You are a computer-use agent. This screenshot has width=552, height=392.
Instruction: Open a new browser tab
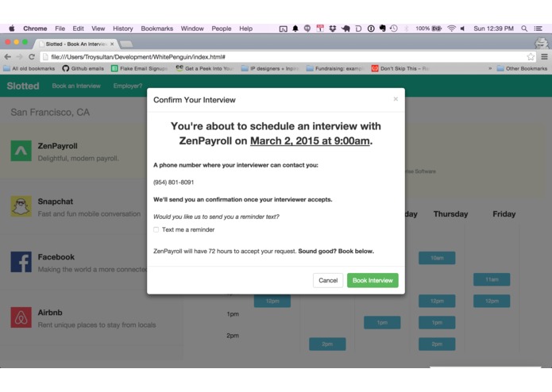[126, 44]
